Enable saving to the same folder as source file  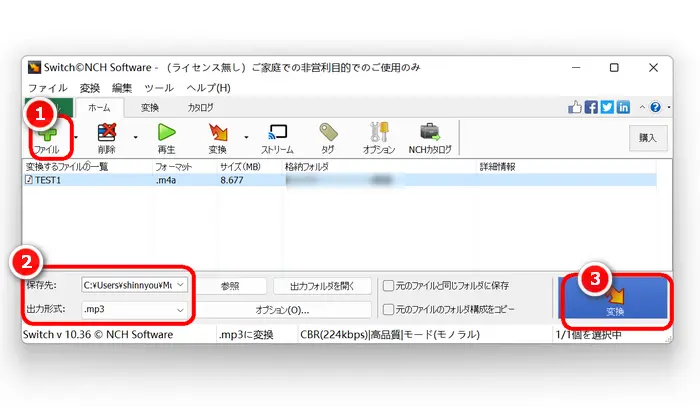coord(387,285)
